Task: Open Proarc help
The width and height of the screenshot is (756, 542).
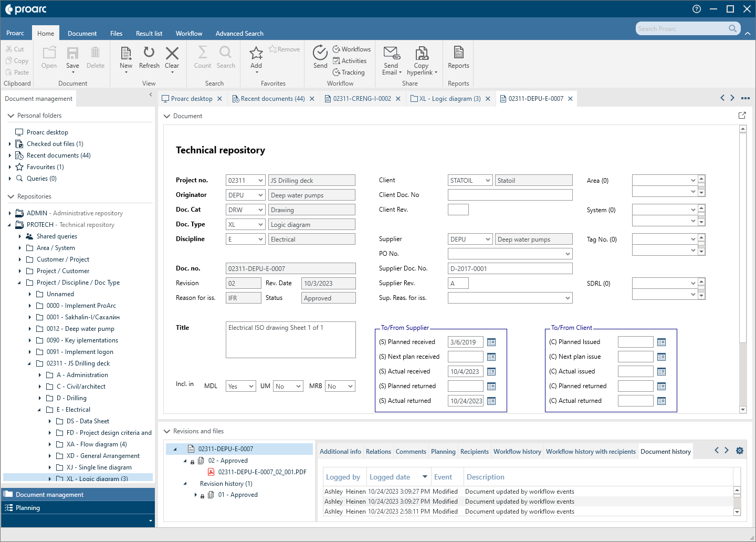Action: point(696,9)
